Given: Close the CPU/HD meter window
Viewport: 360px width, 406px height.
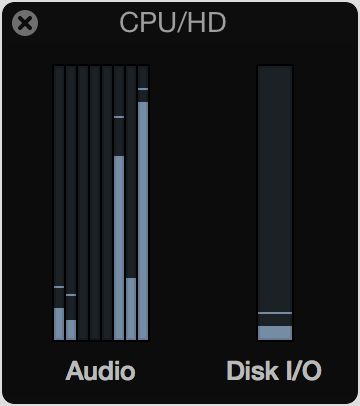Looking at the screenshot, I should pyautogui.click(x=25, y=23).
